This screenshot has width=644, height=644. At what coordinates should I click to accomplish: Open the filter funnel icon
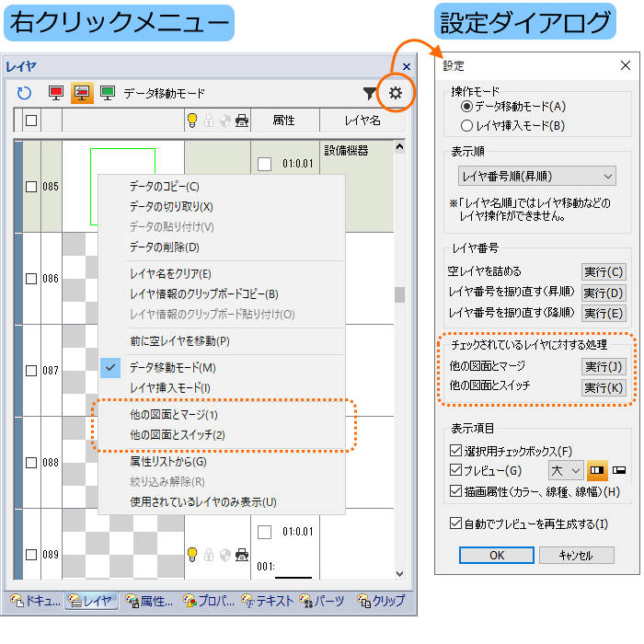pyautogui.click(x=369, y=93)
